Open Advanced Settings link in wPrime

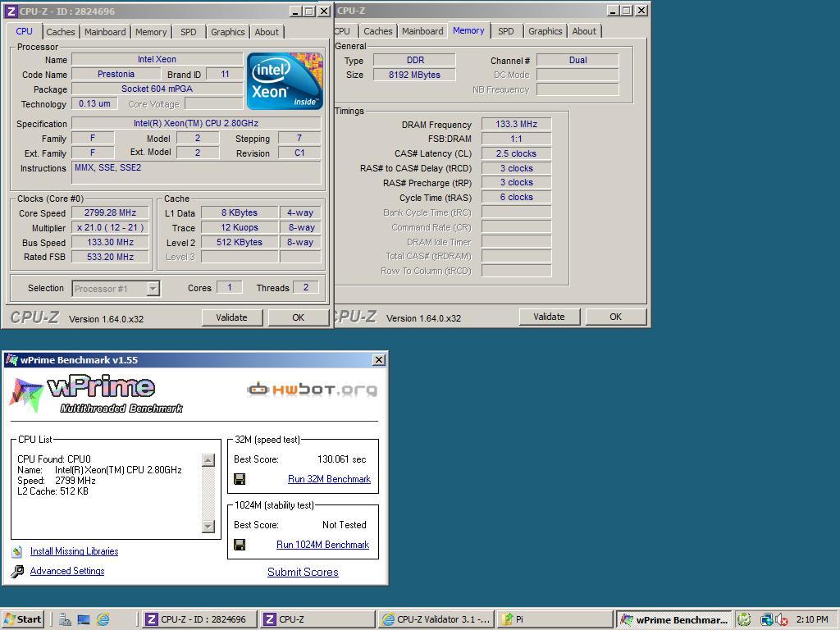pos(67,571)
